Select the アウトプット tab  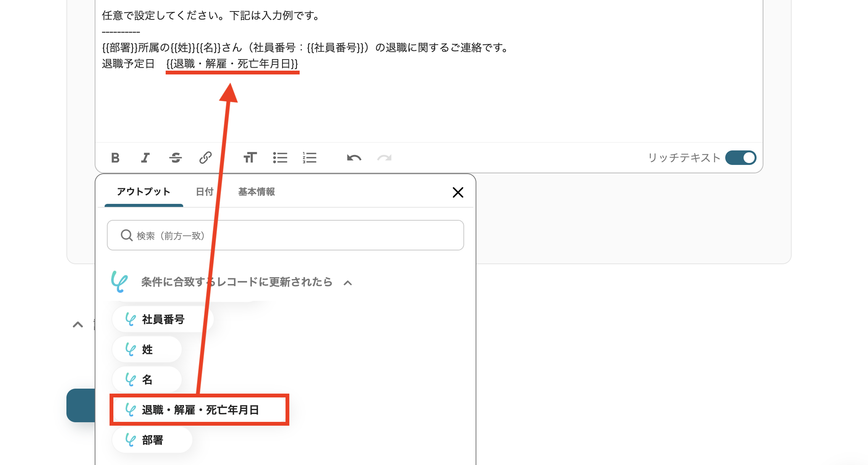click(x=144, y=192)
